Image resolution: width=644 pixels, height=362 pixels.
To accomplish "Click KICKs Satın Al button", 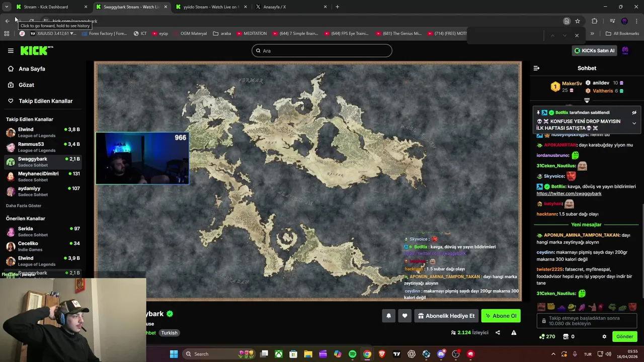I will [x=595, y=50].
